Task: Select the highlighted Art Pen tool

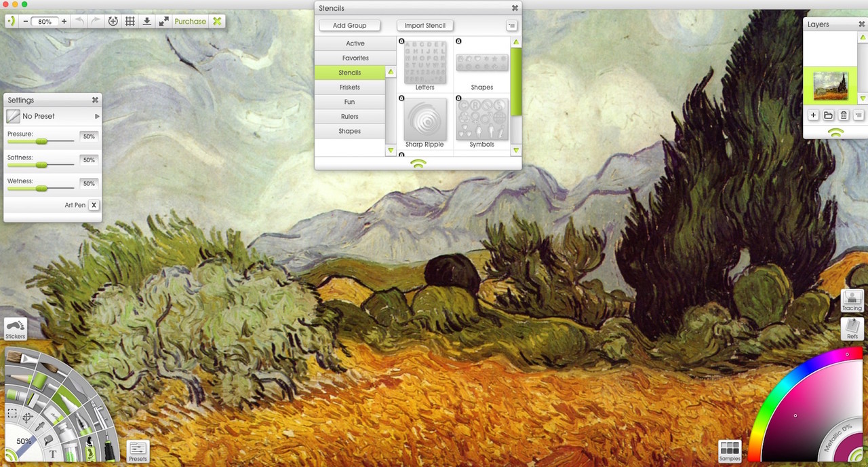Action: 66,398
